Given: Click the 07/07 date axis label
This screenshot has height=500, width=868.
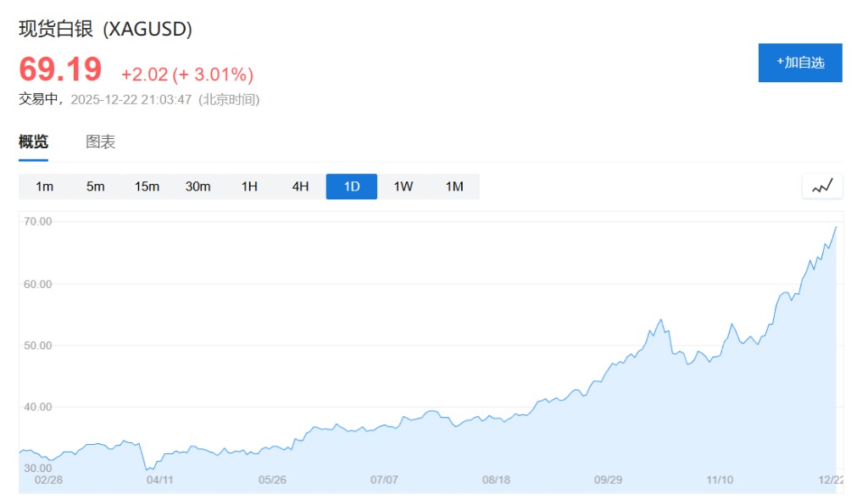Looking at the screenshot, I should click(384, 480).
